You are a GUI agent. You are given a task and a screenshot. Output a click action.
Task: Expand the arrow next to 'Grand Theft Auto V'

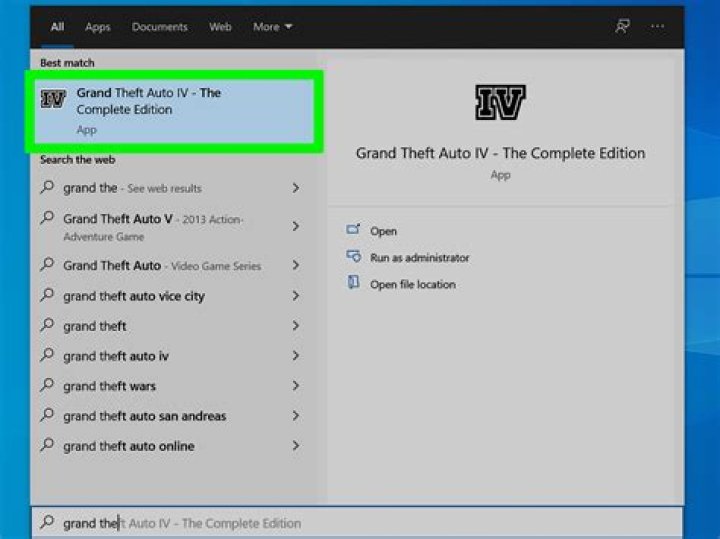296,227
